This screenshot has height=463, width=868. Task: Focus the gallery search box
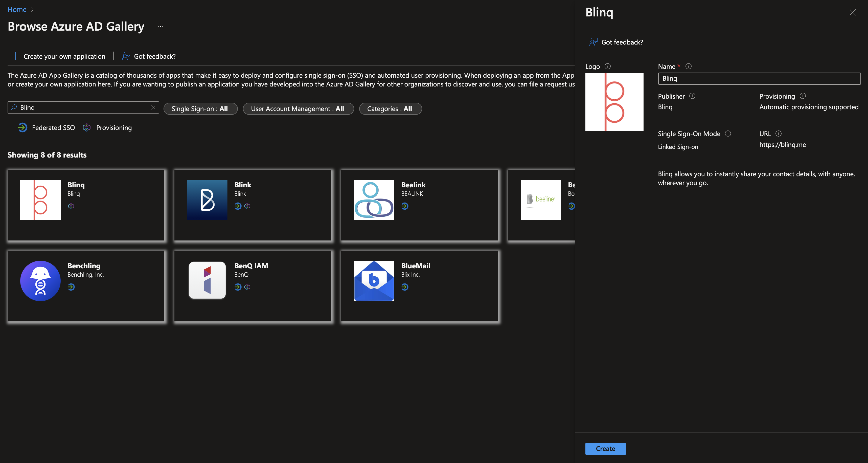(x=83, y=107)
